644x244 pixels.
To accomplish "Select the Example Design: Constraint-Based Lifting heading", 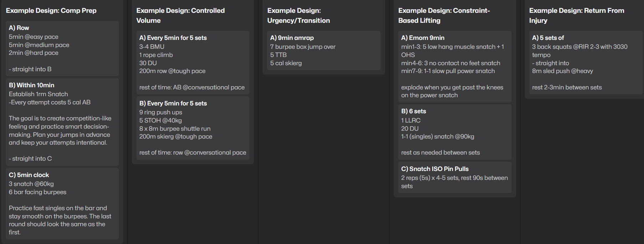I will 444,15.
